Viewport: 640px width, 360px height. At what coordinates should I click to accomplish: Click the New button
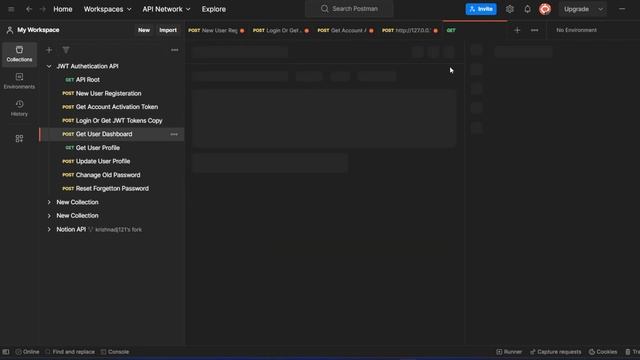(x=144, y=30)
